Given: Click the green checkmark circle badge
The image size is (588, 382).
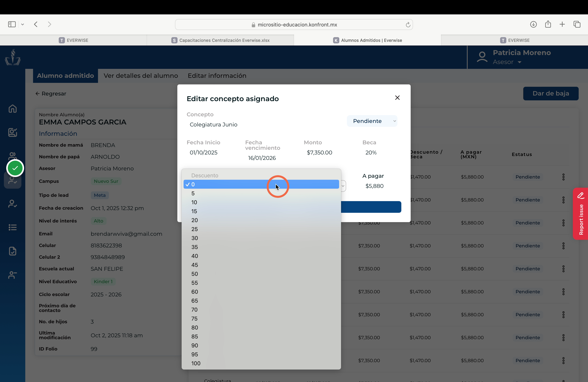Looking at the screenshot, I should pos(15,168).
